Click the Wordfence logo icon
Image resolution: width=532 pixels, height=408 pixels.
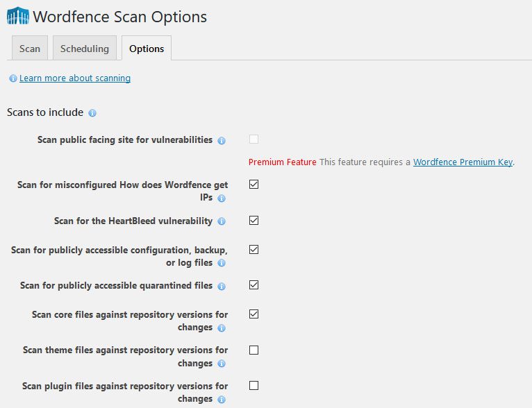[18, 16]
